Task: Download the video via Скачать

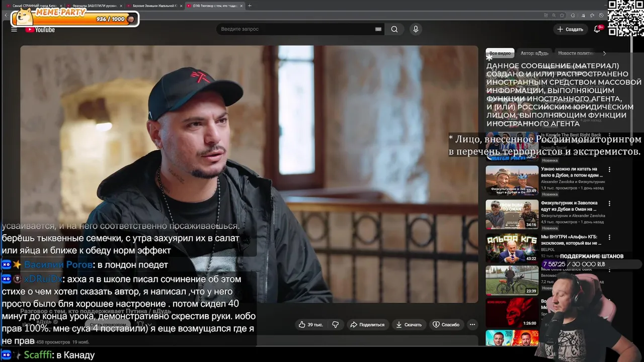Action: coord(409,325)
